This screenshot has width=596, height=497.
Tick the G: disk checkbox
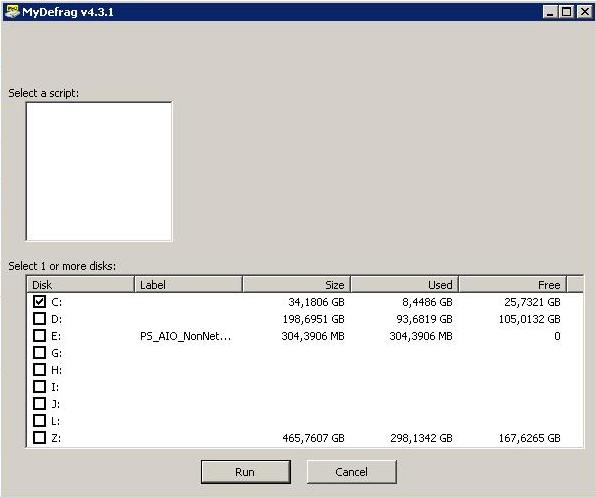[40, 353]
